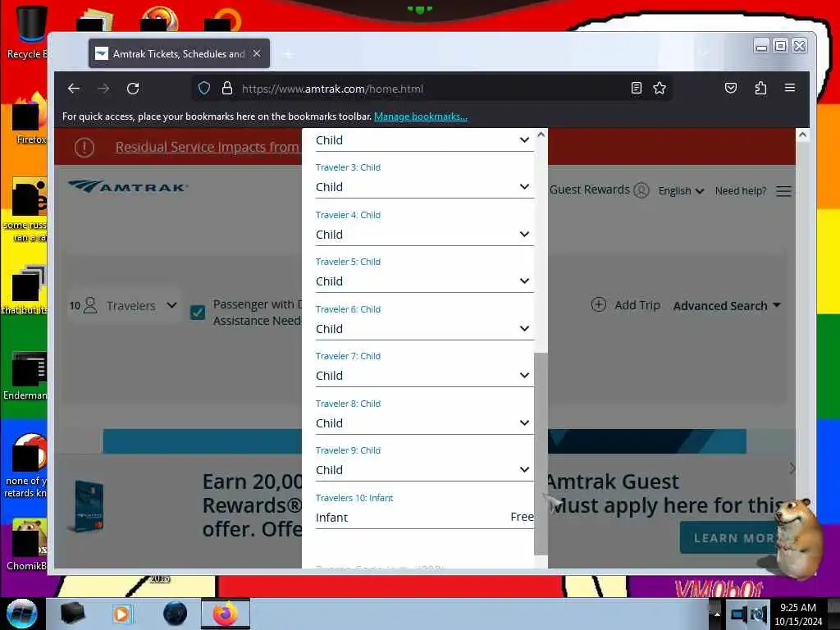Select the ChomikB desktop icon

pos(27,545)
